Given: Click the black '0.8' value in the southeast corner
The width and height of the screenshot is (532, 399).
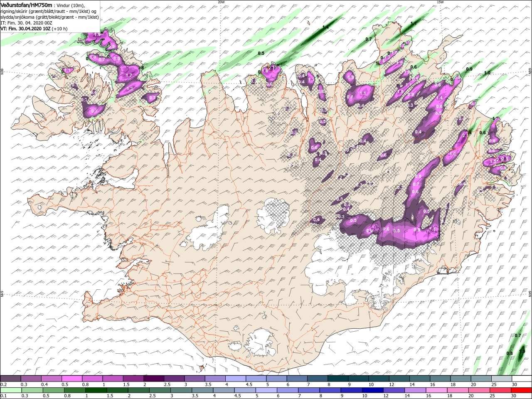Looking at the screenshot, I should [510, 353].
